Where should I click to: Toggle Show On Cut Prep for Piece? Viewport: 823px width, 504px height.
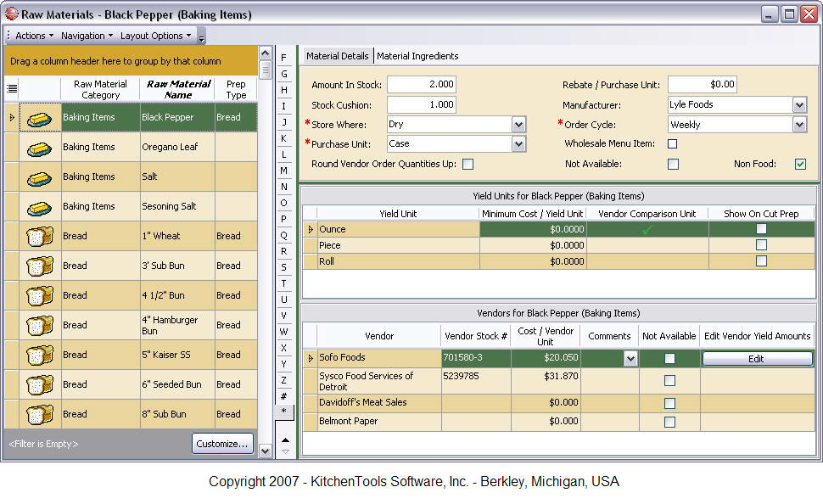[761, 245]
